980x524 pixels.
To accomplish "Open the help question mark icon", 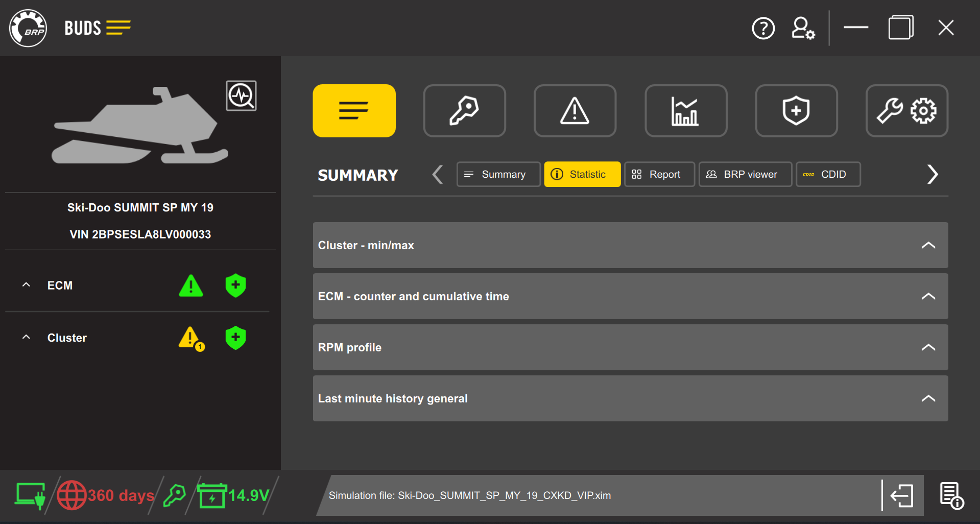I will click(x=763, y=28).
